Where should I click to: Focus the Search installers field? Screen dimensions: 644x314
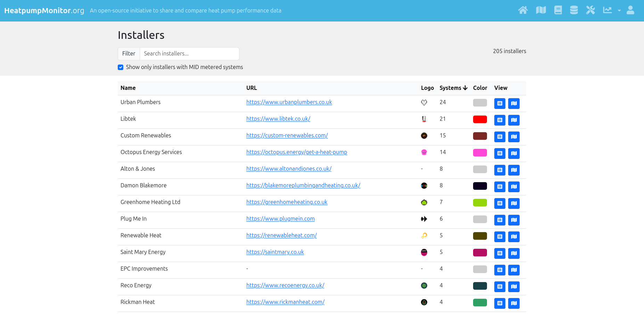coord(189,54)
